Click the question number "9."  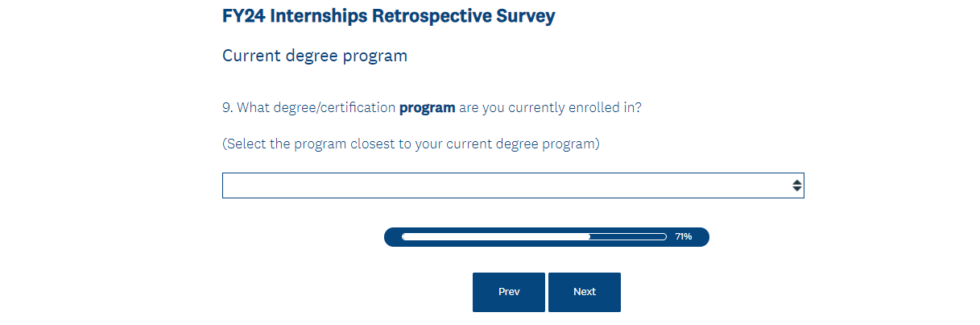pos(228,107)
